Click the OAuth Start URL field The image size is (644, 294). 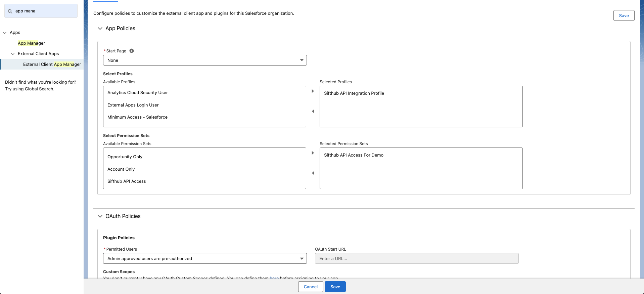pos(416,258)
